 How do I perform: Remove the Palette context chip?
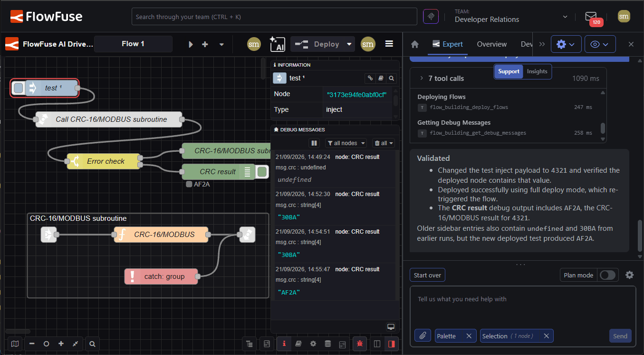(x=469, y=336)
